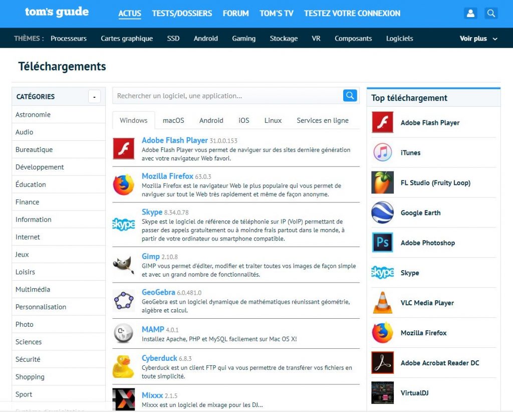This screenshot has width=513, height=420.
Task: Select the Développement category
Action: coord(59,167)
